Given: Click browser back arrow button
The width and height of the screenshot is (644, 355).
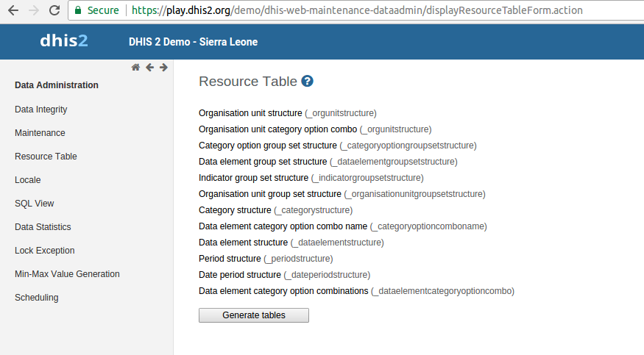Looking at the screenshot, I should [13, 11].
